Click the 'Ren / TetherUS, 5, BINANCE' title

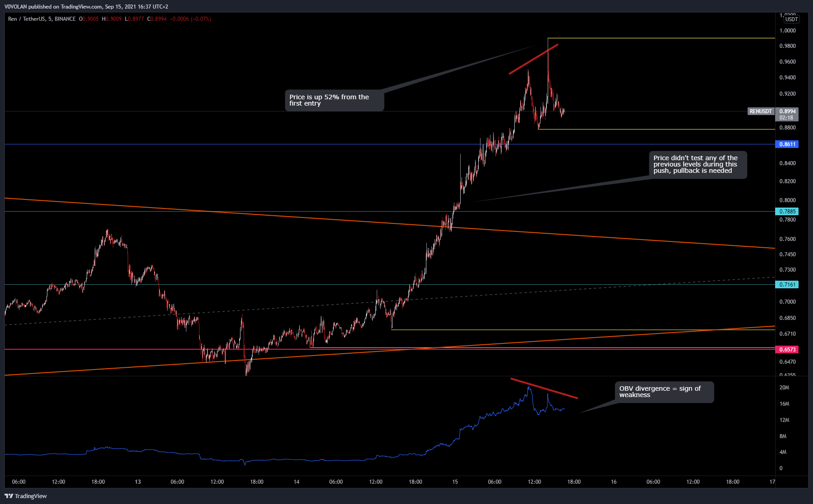pyautogui.click(x=42, y=19)
